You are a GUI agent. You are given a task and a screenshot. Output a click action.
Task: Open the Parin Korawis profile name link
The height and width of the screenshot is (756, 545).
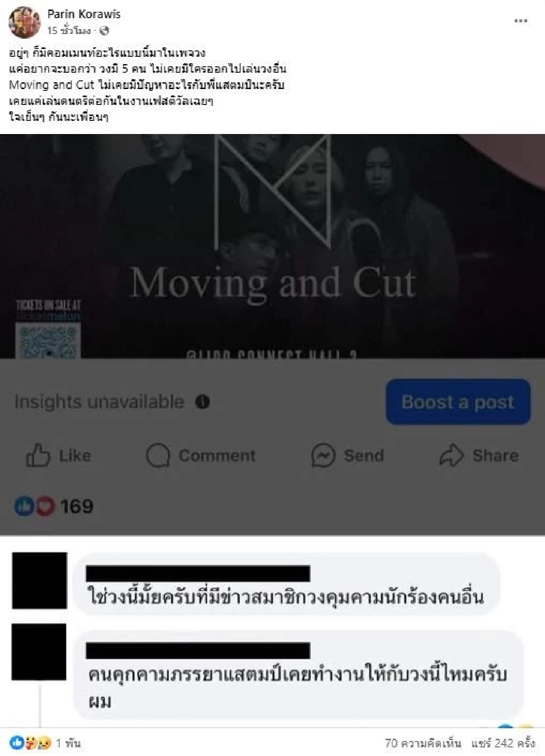[x=84, y=14]
